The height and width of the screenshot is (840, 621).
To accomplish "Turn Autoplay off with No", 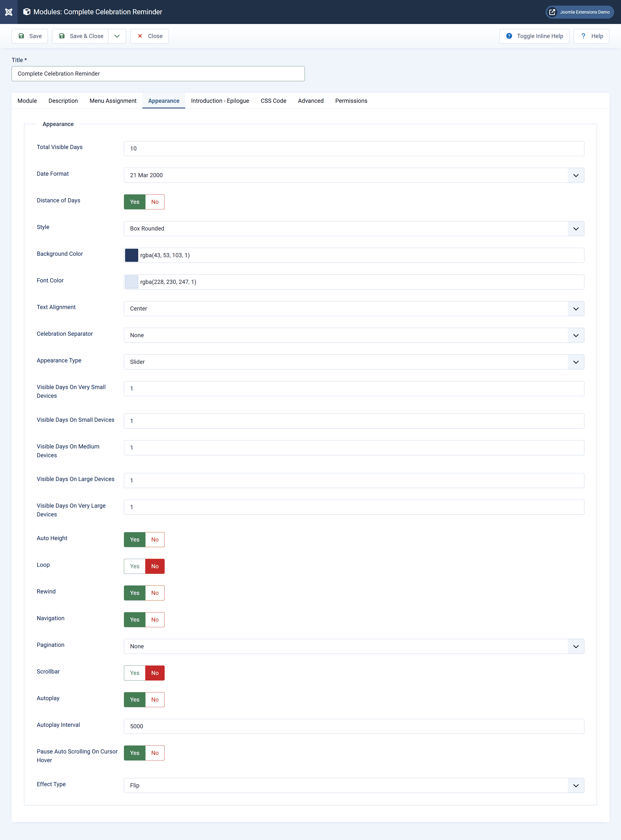I will [x=155, y=699].
